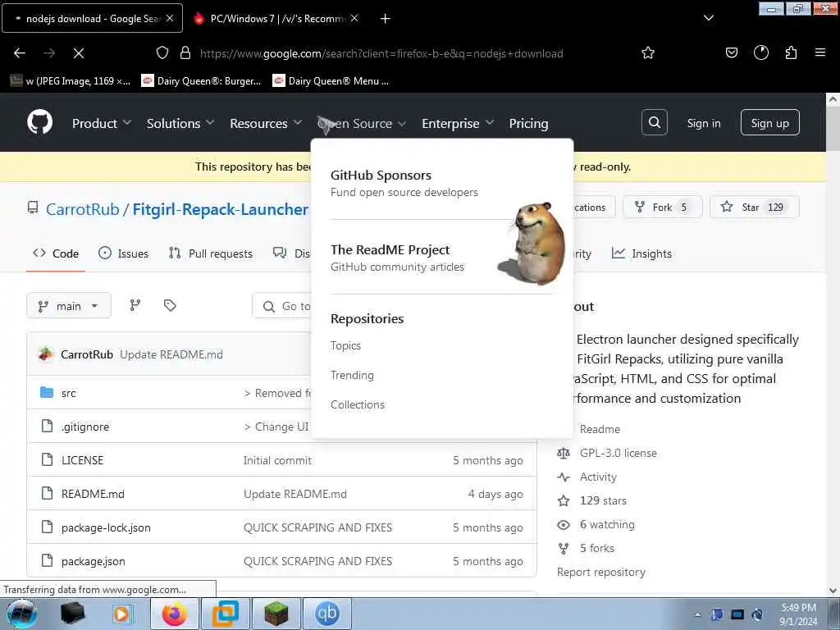Viewport: 840px width, 630px height.
Task: Choose Trending under Repositories
Action: [x=352, y=375]
